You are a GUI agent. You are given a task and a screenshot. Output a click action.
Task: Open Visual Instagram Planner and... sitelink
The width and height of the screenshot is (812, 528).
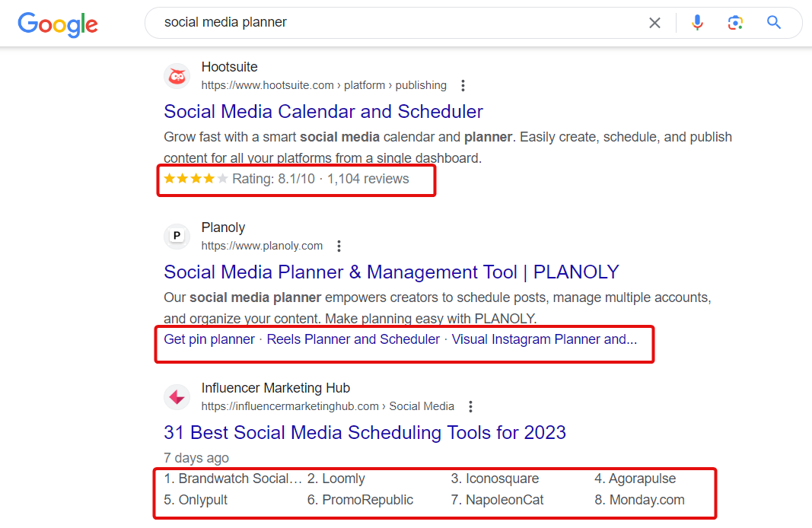pyautogui.click(x=544, y=339)
